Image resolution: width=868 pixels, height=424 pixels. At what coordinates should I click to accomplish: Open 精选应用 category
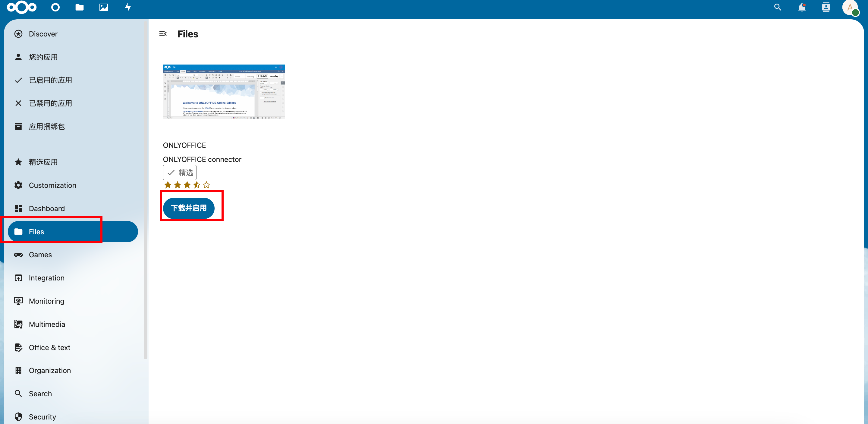click(73, 162)
